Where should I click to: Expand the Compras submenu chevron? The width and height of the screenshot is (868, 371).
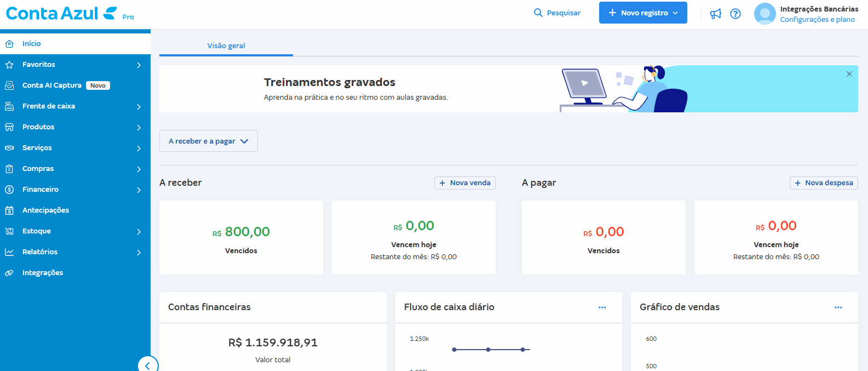point(139,169)
